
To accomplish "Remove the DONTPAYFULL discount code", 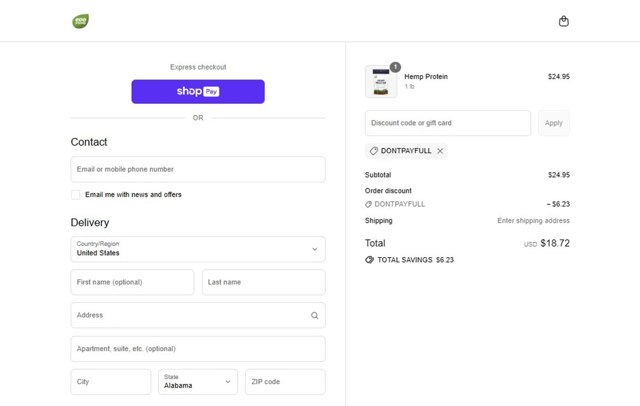I will (440, 151).
